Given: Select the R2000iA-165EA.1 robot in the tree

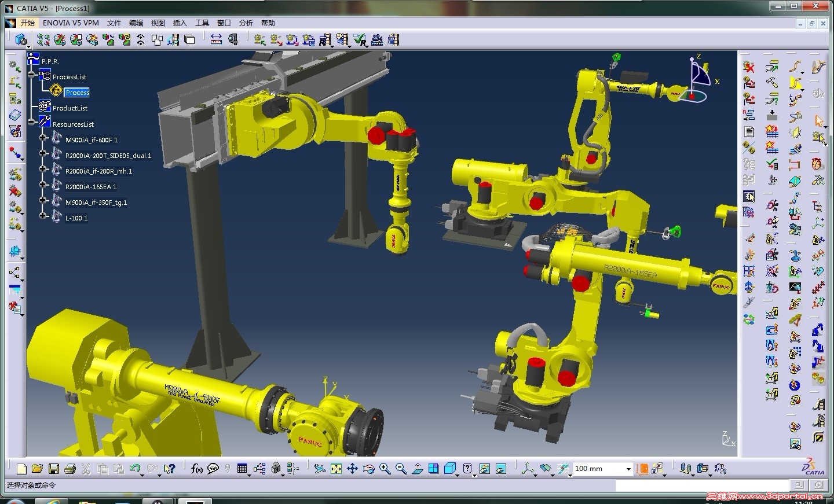Looking at the screenshot, I should pos(91,187).
